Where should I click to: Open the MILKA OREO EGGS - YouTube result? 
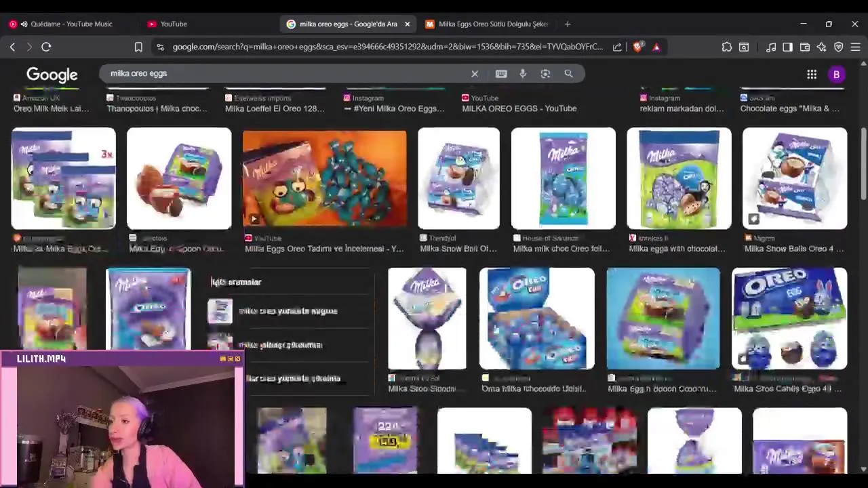pyautogui.click(x=519, y=108)
